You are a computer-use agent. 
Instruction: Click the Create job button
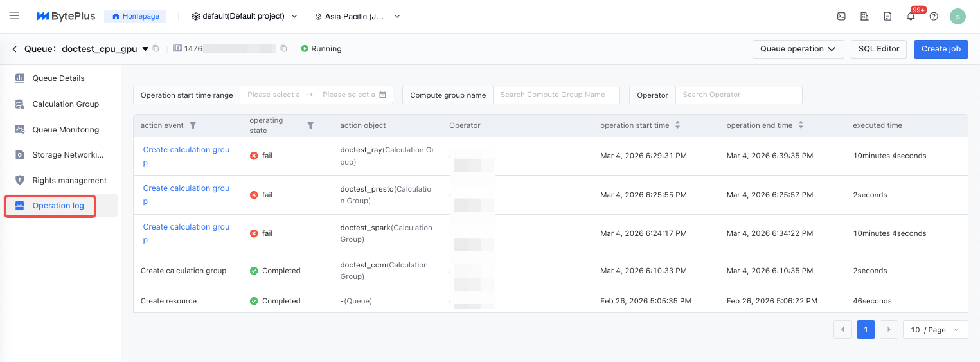click(x=940, y=49)
